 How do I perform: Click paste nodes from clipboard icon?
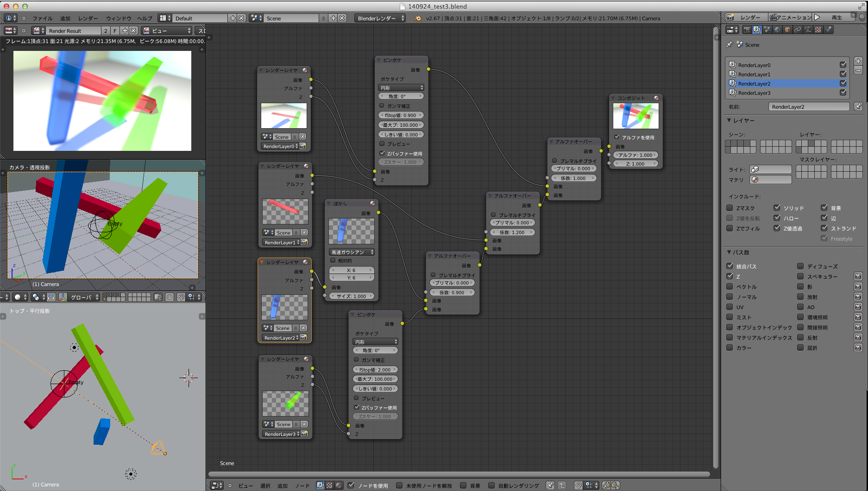[616, 485]
